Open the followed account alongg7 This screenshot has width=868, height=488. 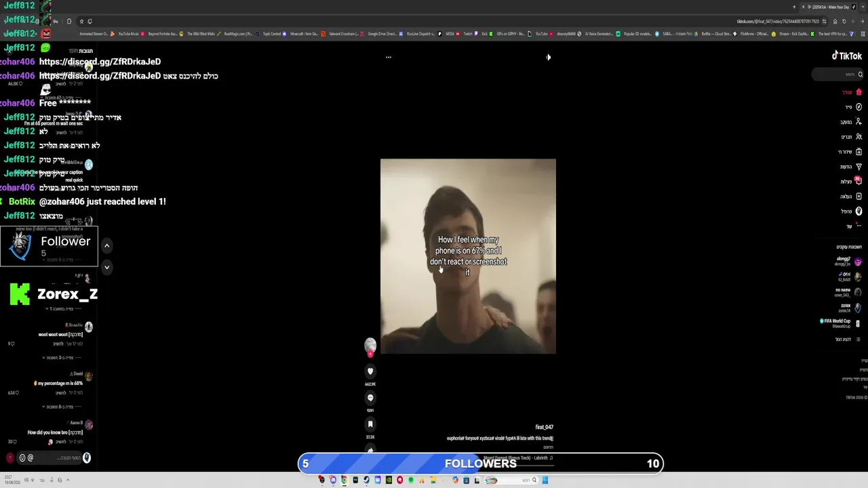click(848, 261)
